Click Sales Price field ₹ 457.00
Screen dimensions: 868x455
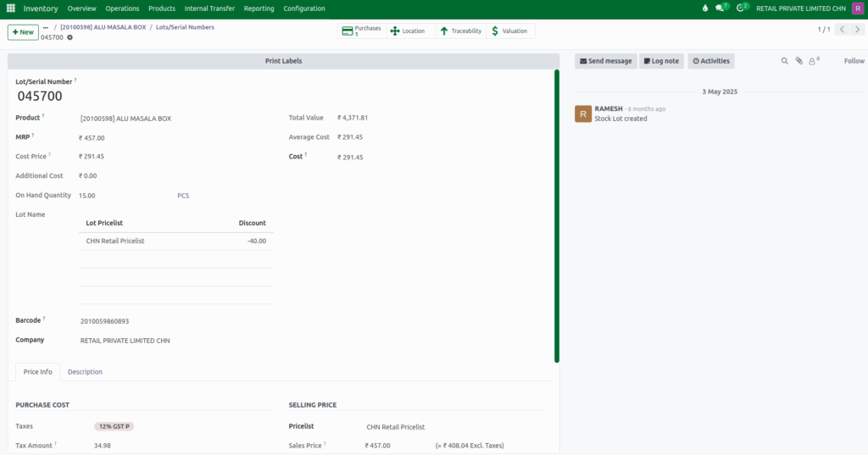[x=377, y=446]
